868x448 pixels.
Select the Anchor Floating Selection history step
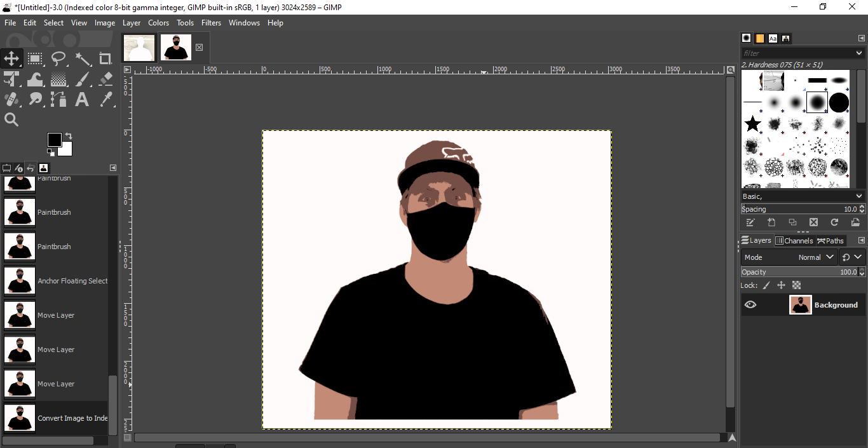(x=55, y=281)
